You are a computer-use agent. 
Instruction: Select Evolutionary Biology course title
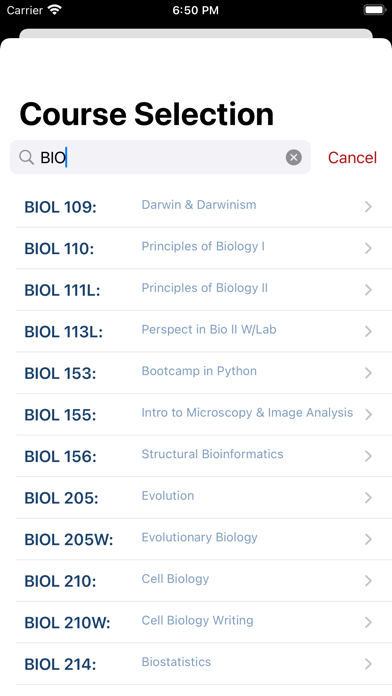(x=199, y=537)
